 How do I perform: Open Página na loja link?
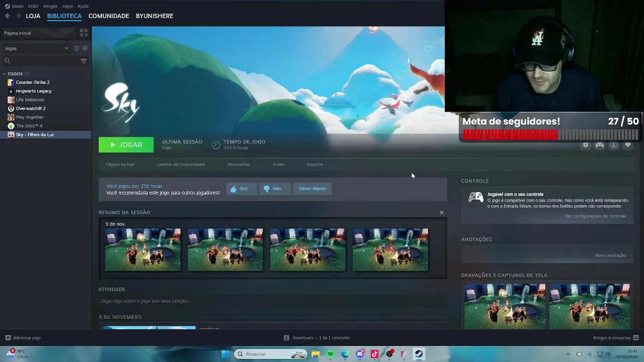[120, 164]
